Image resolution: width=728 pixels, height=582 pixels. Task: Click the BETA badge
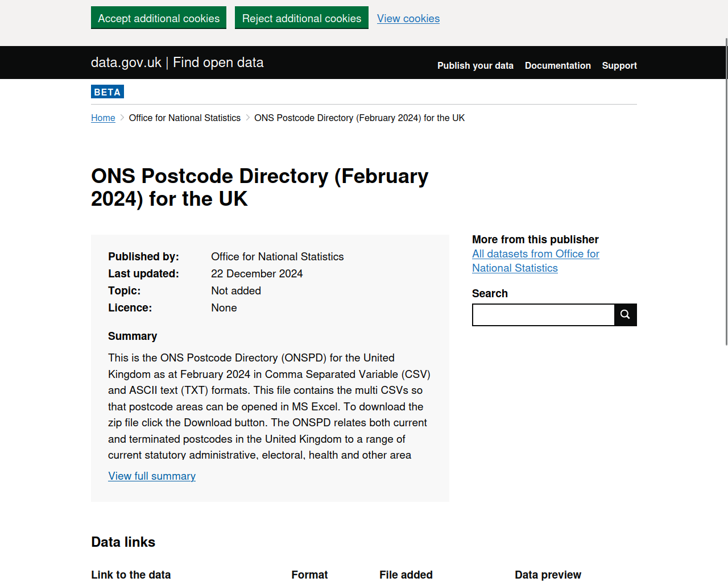[107, 92]
